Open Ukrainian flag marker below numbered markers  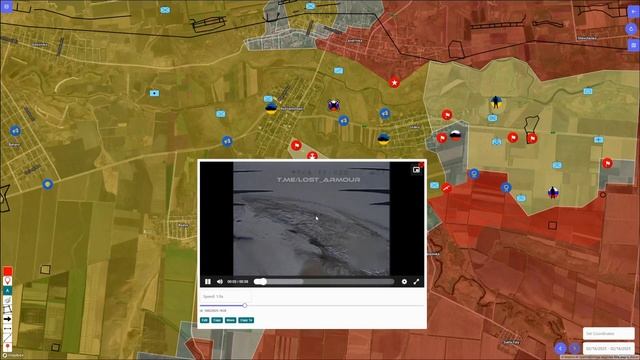point(383,139)
